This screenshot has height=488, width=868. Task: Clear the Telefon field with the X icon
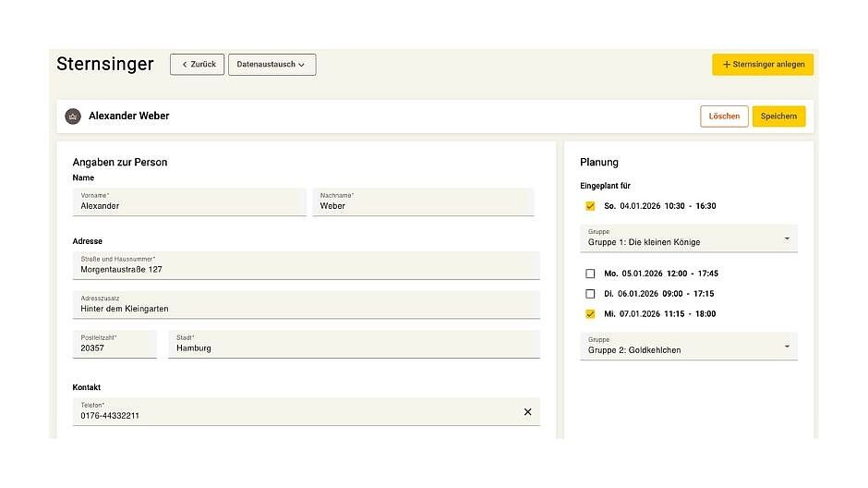[527, 411]
